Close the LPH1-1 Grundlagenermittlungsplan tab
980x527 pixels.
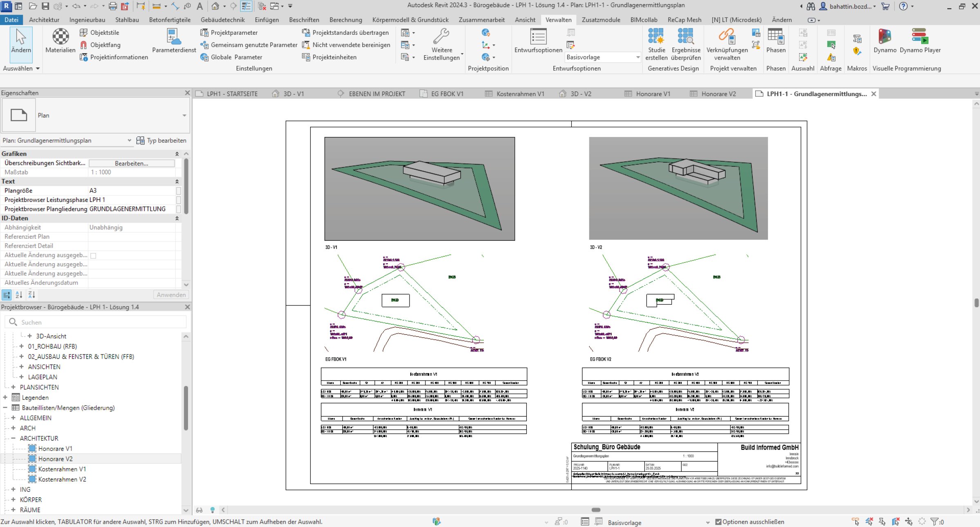point(874,94)
